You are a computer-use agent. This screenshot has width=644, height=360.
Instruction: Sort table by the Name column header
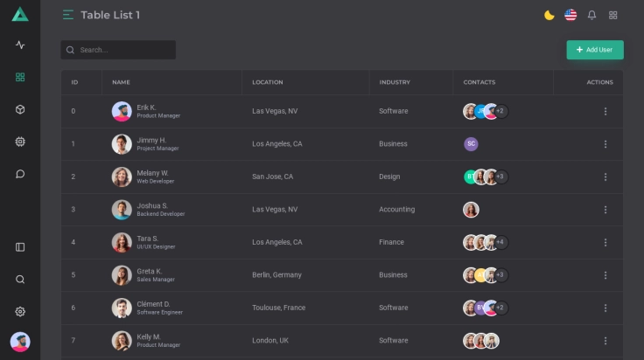122,82
